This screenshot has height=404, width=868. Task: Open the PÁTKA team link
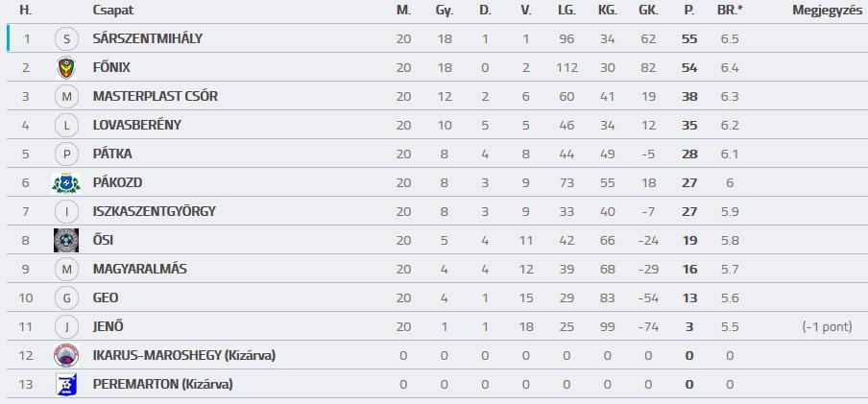pyautogui.click(x=112, y=154)
